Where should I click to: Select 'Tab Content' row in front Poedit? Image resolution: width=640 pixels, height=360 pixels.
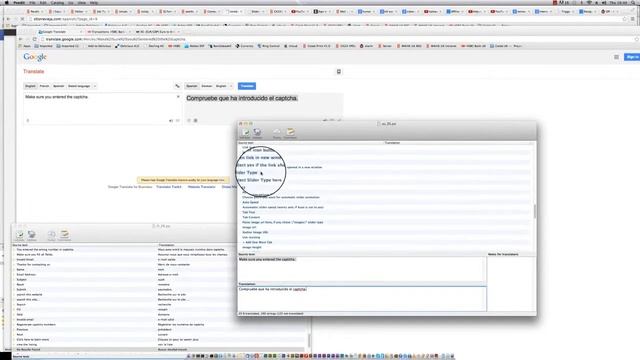click(x=384, y=217)
